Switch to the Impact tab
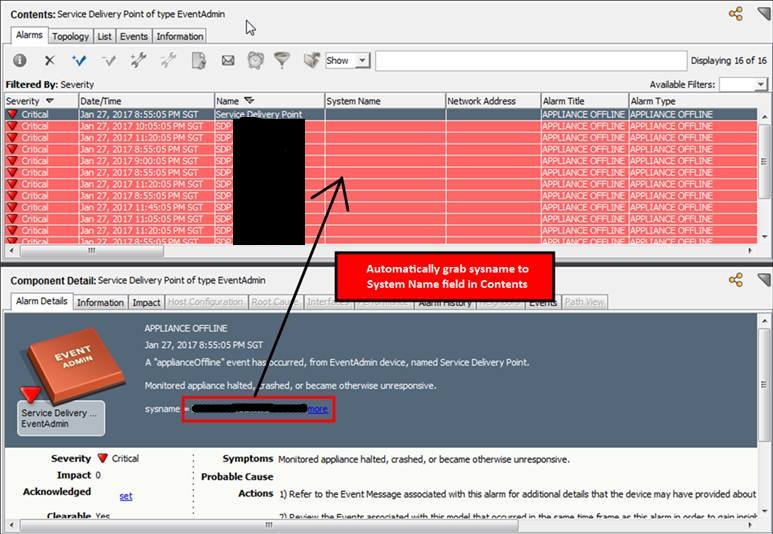 146,303
